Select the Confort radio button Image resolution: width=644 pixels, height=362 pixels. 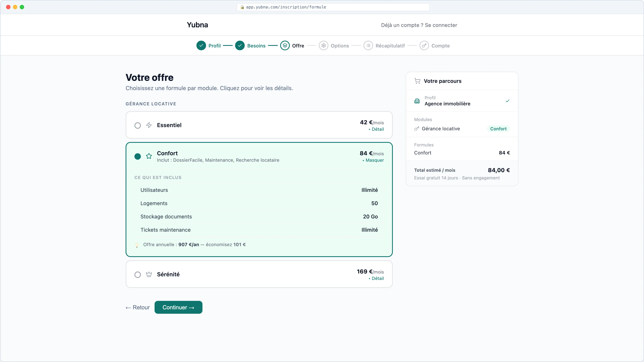coord(137,156)
